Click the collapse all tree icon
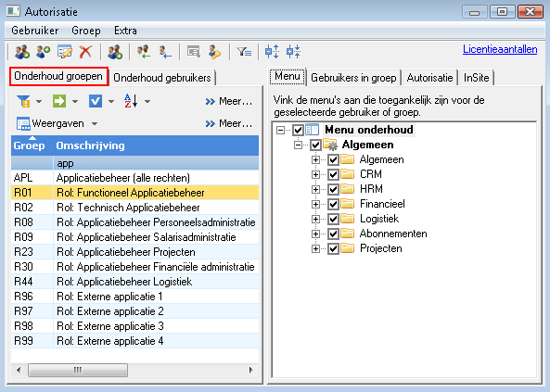Image resolution: width=550 pixels, height=392 pixels. 293,52
